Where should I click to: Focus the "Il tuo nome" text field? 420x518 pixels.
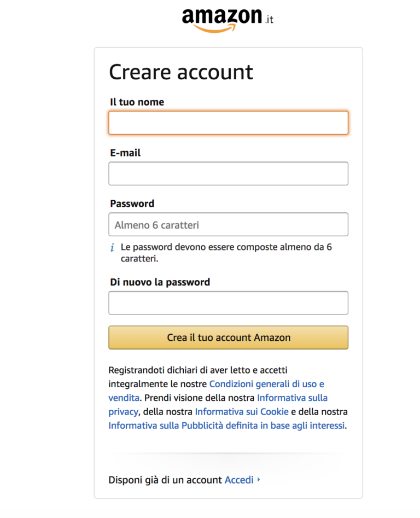(228, 123)
